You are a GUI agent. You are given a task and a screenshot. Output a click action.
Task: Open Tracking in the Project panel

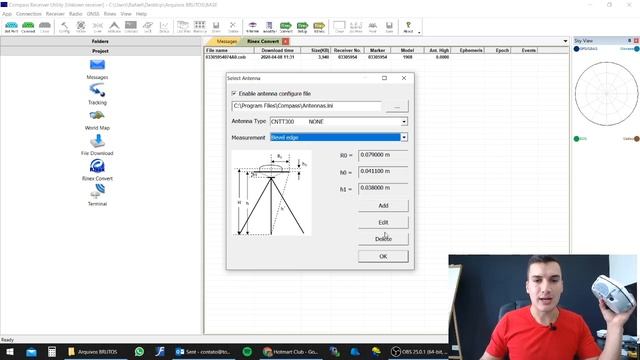[97, 94]
